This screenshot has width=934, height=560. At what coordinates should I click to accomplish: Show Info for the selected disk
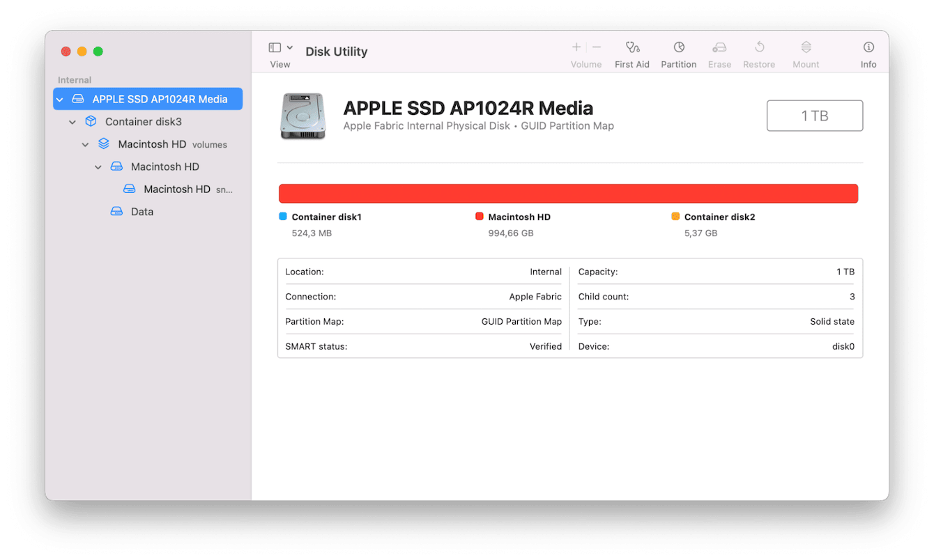pos(868,52)
